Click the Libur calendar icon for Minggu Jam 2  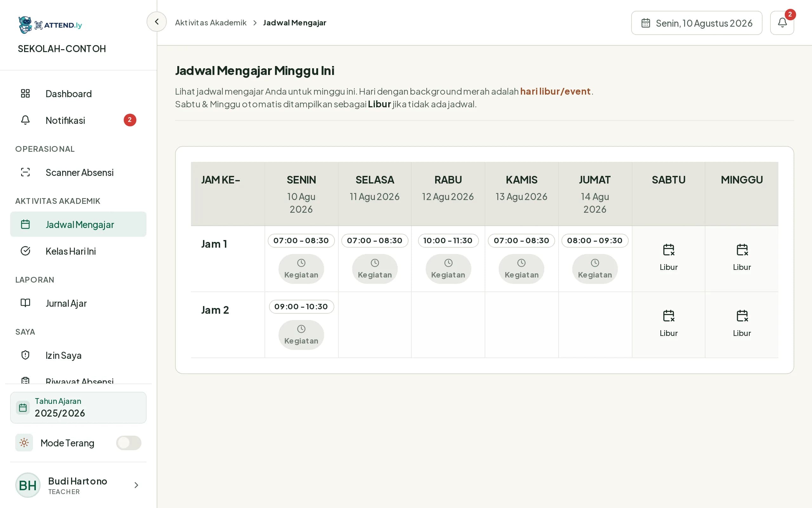coord(742,316)
